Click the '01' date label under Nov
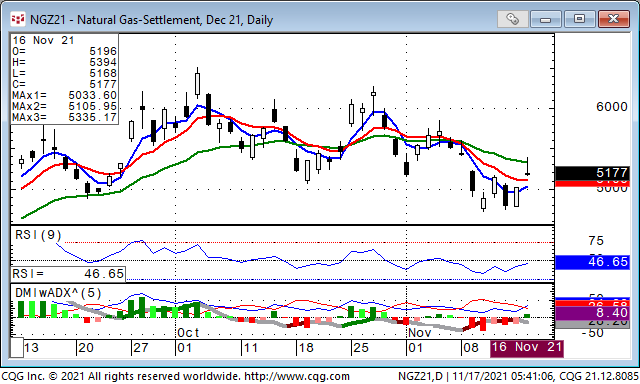The image size is (640, 384). click(x=416, y=348)
